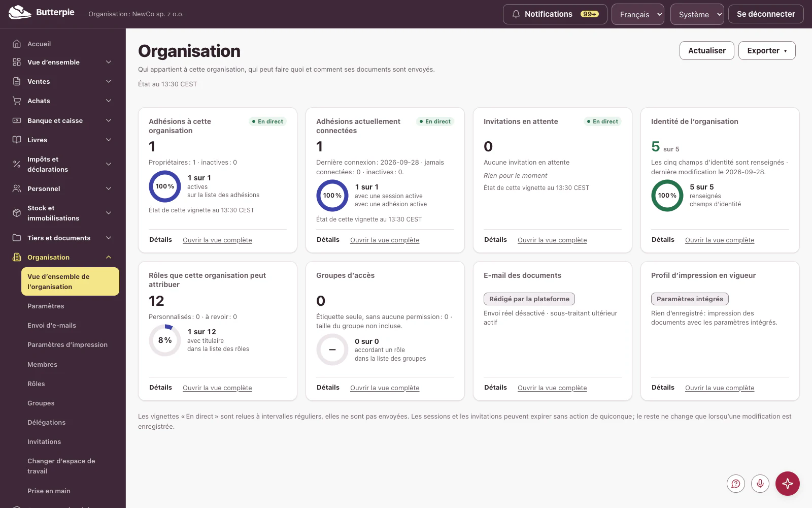Open Envoi d'e-mails submenu item
The width and height of the screenshot is (812, 508).
(52, 325)
